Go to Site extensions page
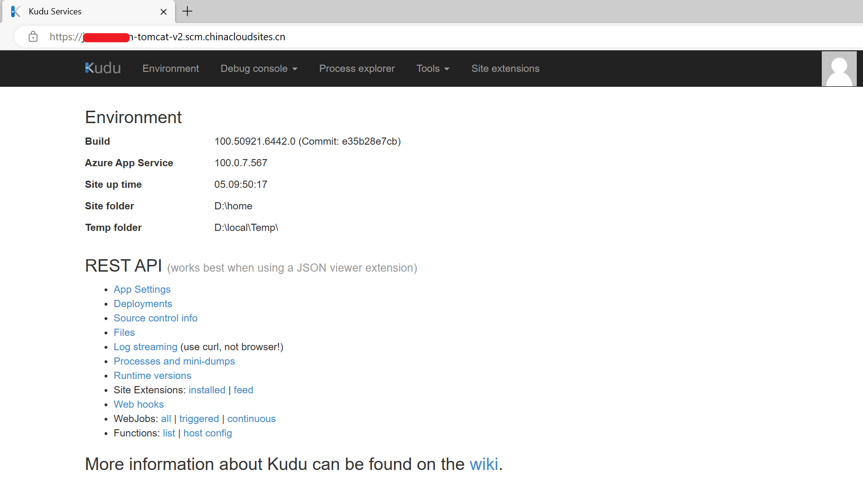863x504 pixels. point(505,69)
